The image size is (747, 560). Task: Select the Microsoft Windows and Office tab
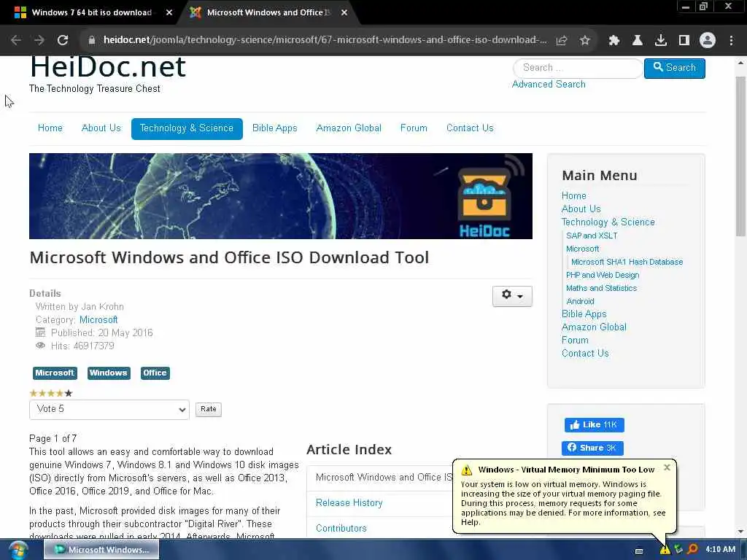268,13
